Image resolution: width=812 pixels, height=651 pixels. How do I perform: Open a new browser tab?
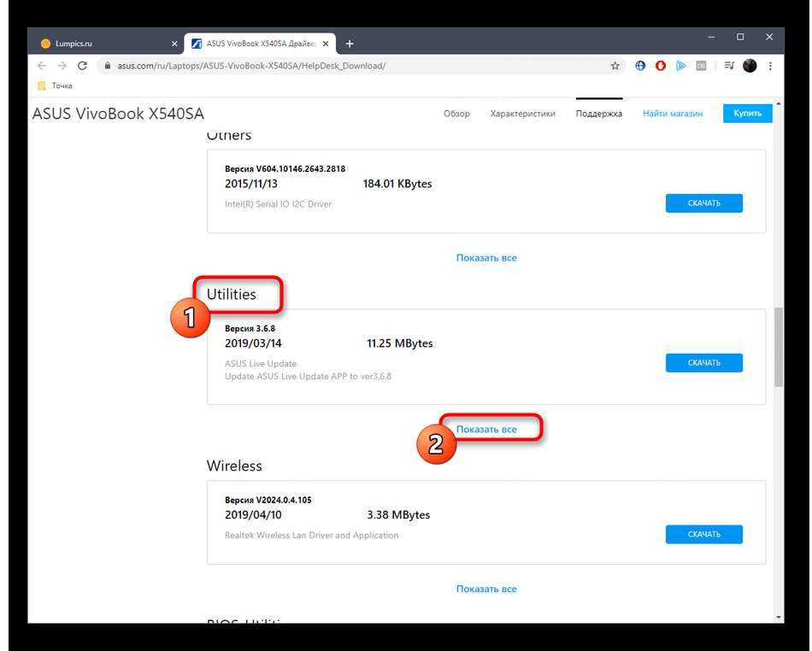tap(350, 44)
